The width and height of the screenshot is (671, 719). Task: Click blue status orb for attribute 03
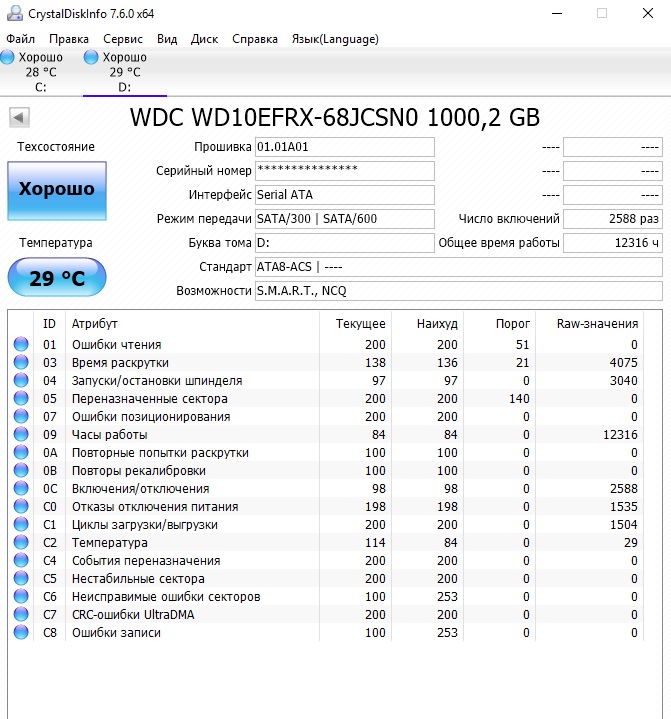pos(21,362)
